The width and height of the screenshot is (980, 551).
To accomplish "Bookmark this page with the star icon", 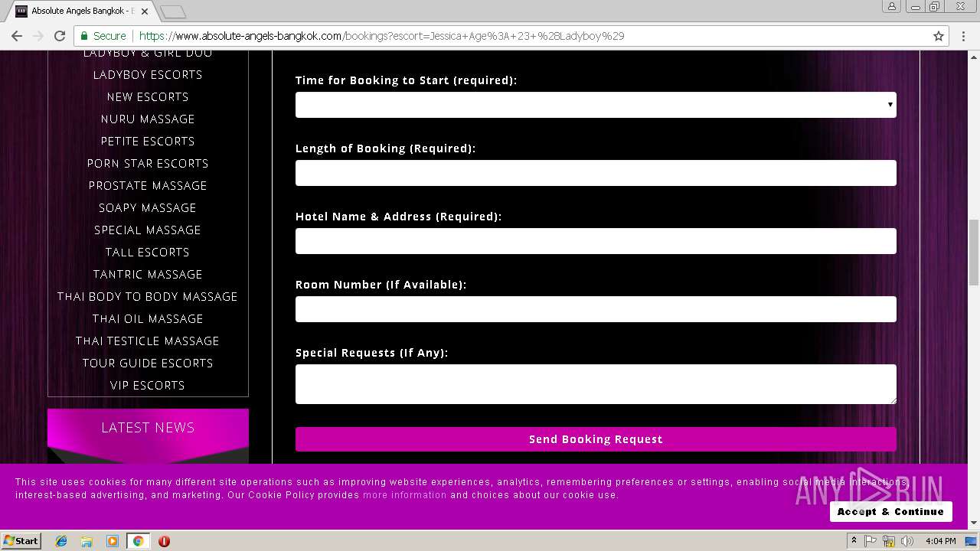I will pyautogui.click(x=939, y=36).
